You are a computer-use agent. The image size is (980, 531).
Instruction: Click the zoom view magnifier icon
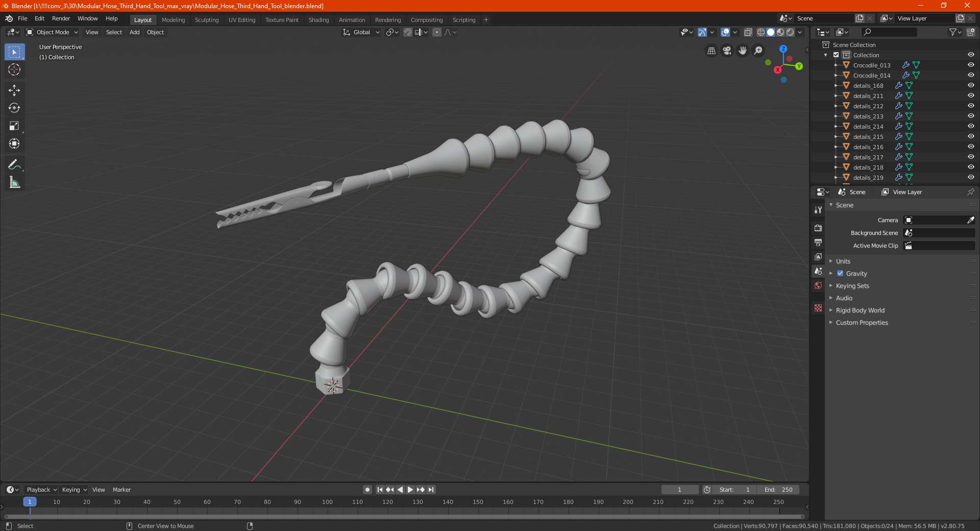coord(758,51)
